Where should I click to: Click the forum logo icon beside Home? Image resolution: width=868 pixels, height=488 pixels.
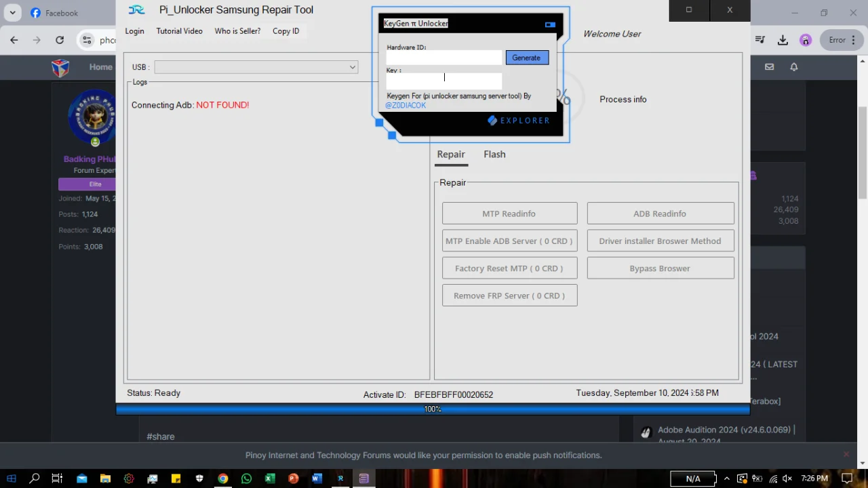point(60,67)
